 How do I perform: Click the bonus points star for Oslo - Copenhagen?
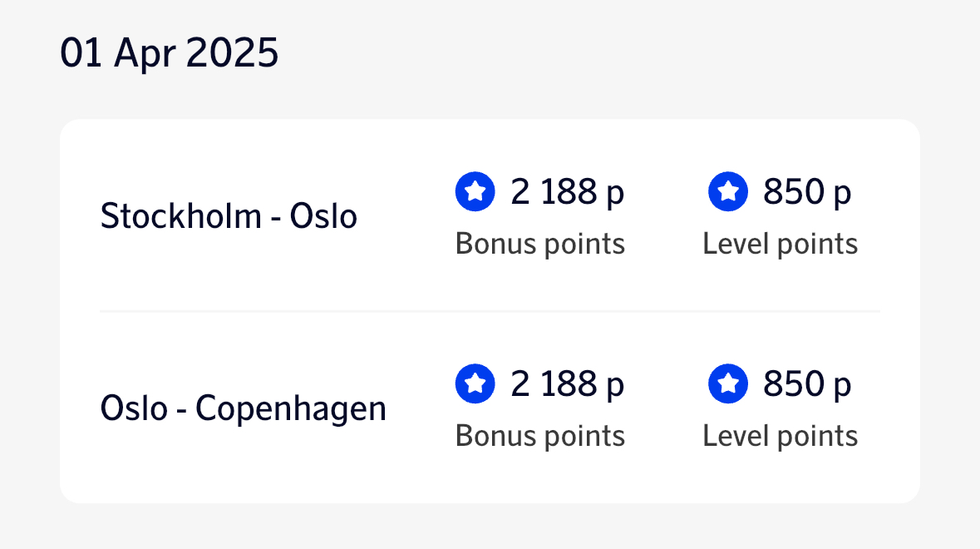coord(475,384)
